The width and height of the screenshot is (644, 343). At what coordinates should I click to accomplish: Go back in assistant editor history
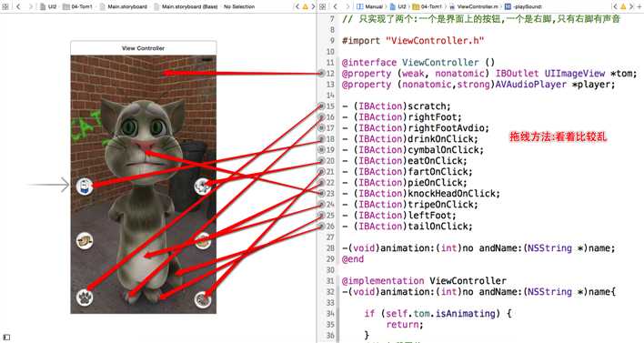point(336,6)
